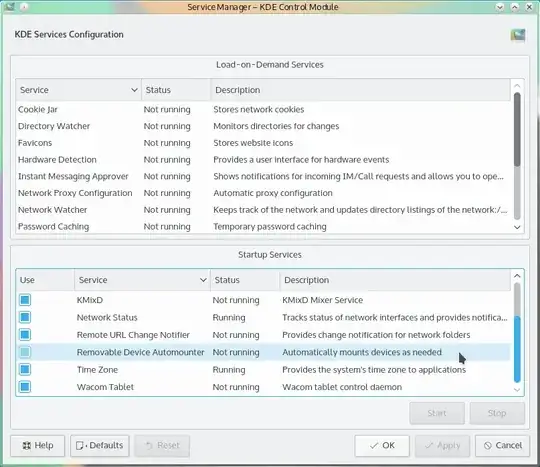This screenshot has width=540, height=467.
Task: Click the load-on-demand scrollbar handle
Action: coord(517,130)
